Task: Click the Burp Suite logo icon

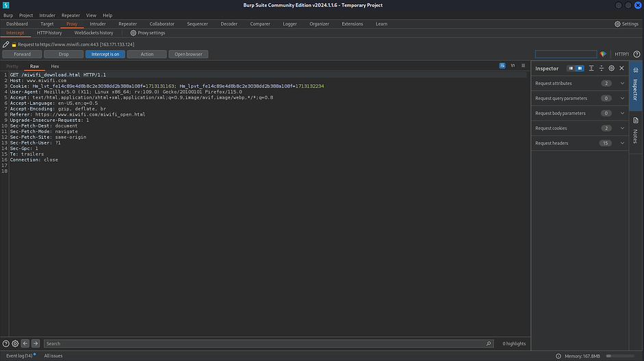Action: point(5,5)
